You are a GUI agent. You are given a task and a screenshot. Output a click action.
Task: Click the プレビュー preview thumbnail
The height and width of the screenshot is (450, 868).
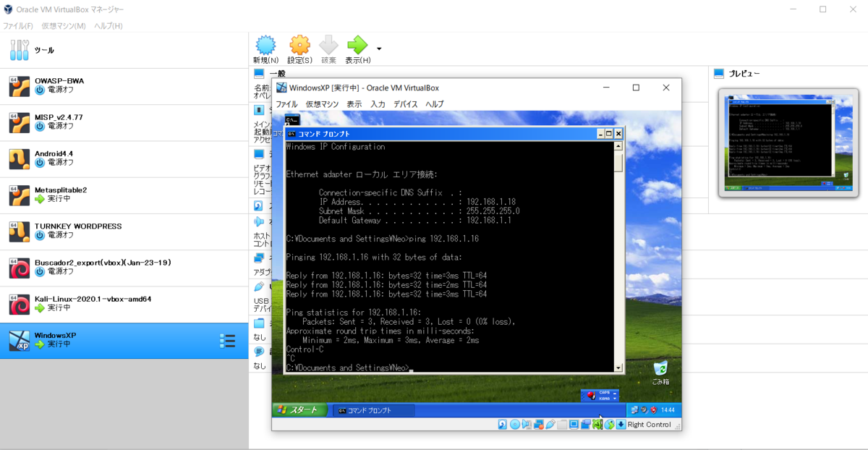click(x=788, y=143)
